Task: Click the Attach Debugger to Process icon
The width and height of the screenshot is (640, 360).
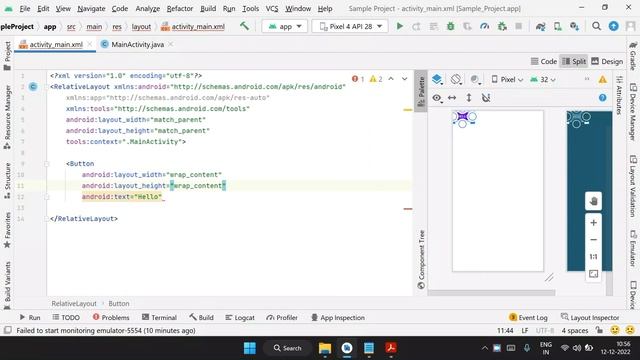Action: click(x=502, y=27)
